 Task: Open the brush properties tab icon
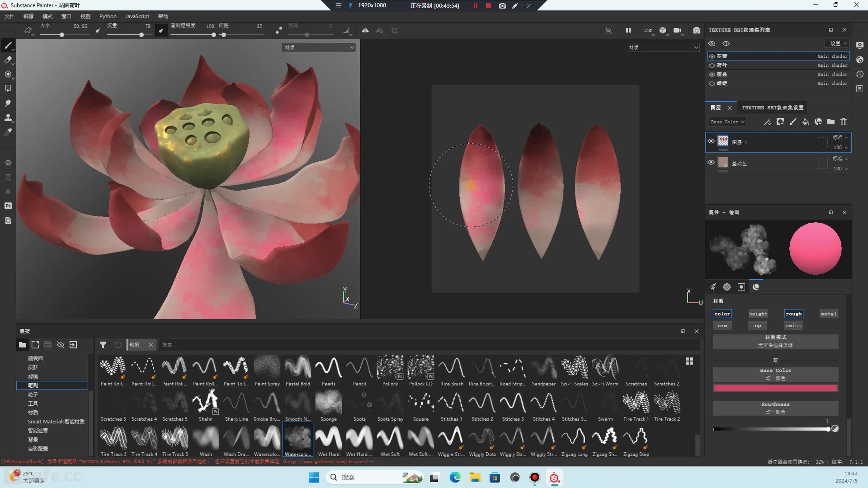click(713, 287)
